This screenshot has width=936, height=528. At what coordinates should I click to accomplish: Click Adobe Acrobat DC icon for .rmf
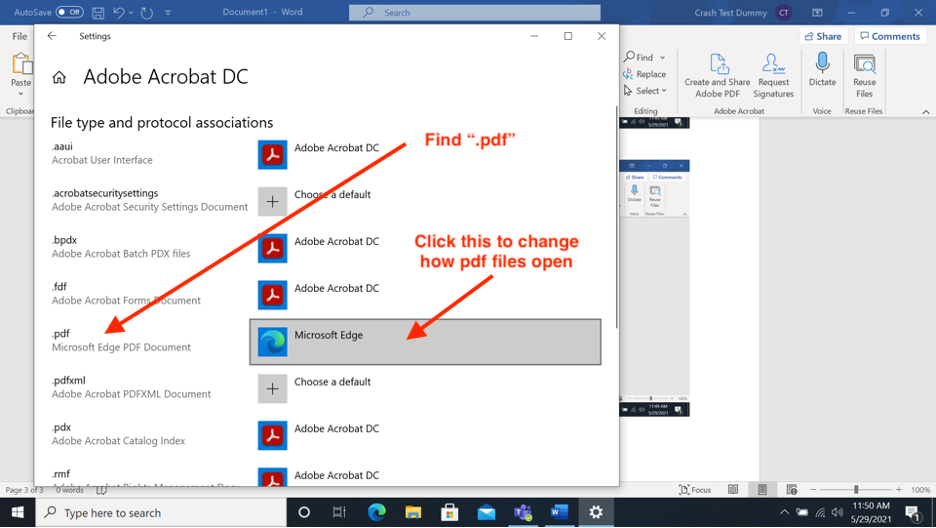272,477
